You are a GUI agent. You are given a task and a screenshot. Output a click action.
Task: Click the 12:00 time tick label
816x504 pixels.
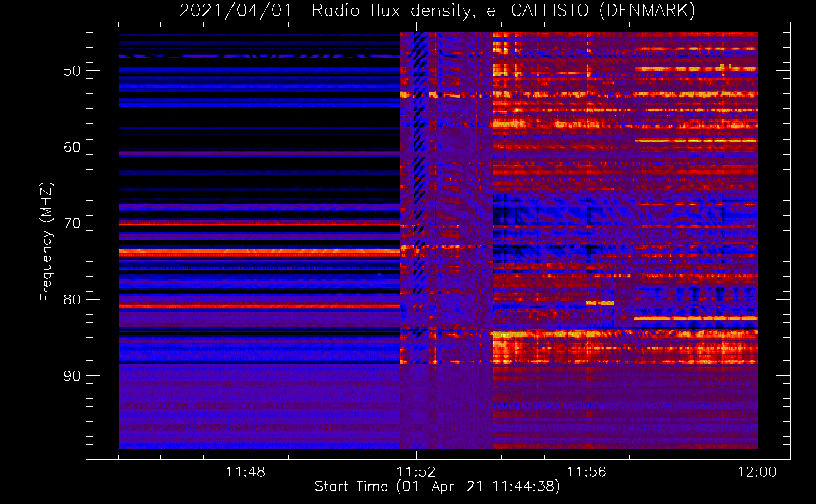tap(757, 472)
